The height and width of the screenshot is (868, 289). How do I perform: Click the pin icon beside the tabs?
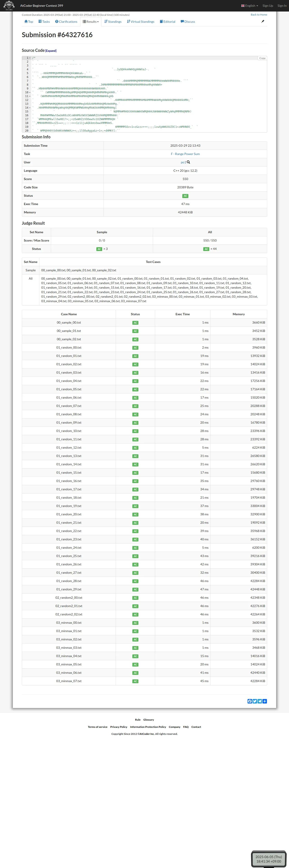click(263, 22)
